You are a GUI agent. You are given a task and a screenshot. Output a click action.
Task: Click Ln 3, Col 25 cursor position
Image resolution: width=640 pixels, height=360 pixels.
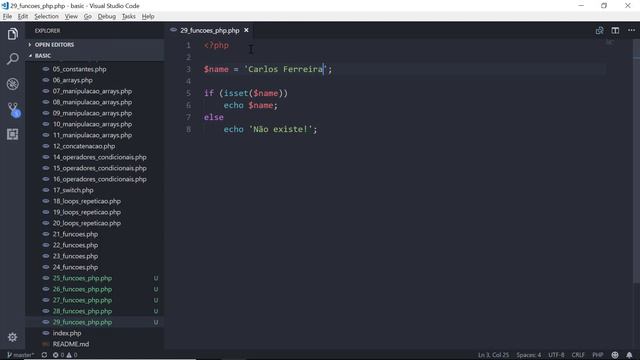tap(493, 355)
